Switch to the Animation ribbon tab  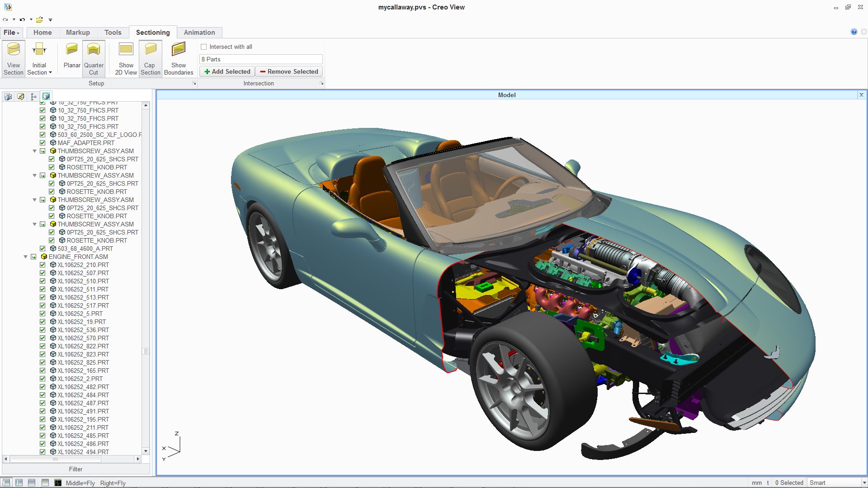pos(199,32)
